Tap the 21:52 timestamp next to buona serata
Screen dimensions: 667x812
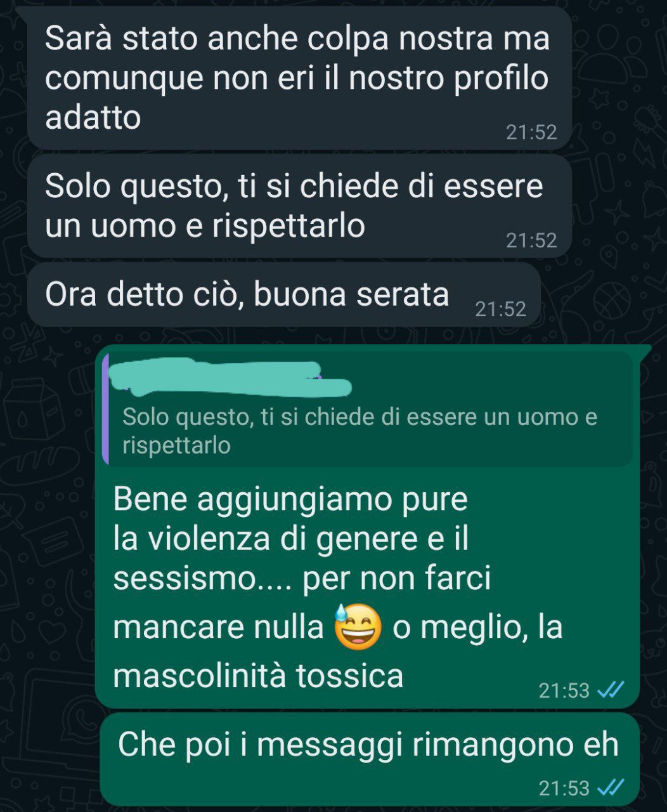click(x=501, y=309)
